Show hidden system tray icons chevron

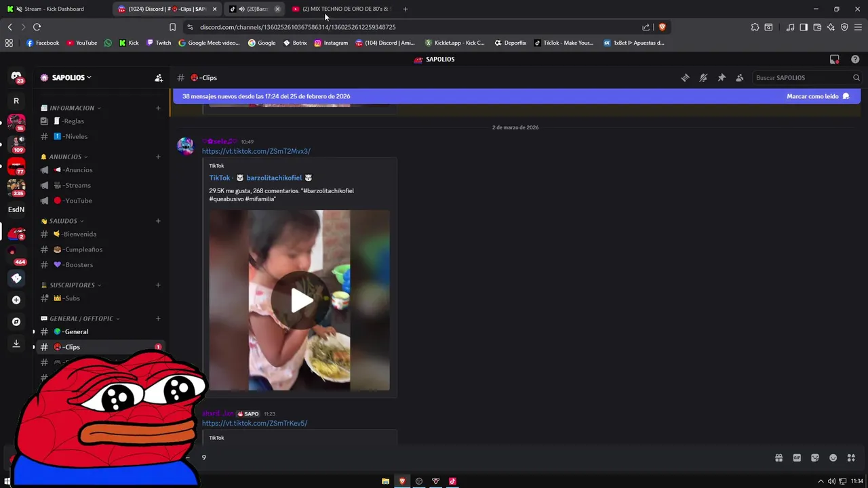pos(821,481)
